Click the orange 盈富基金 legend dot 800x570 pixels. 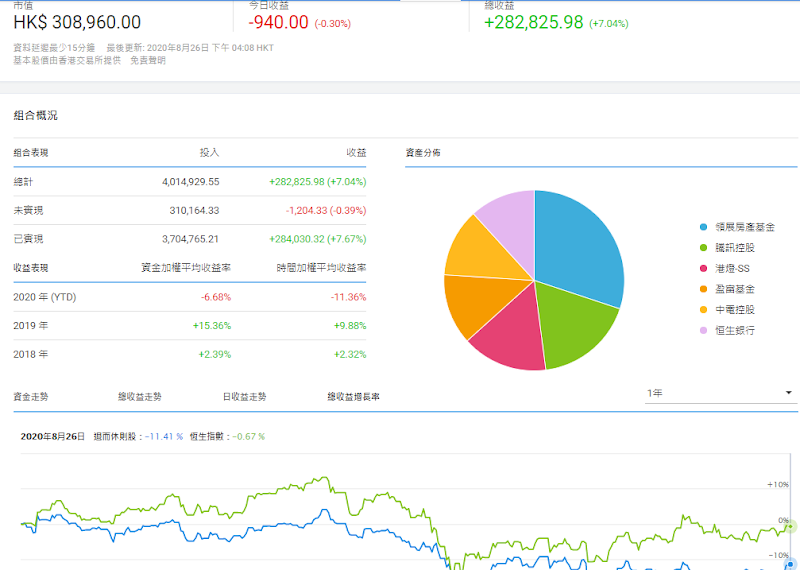704,289
